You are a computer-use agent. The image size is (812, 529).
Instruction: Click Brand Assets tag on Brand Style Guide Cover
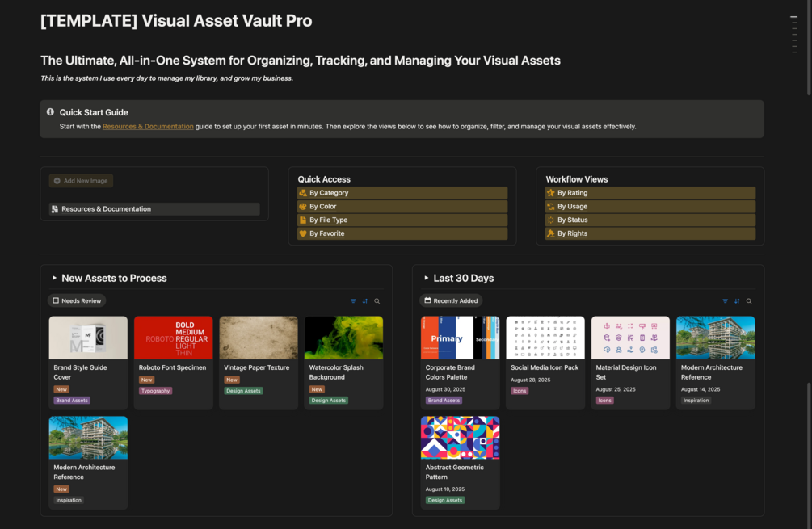(72, 400)
